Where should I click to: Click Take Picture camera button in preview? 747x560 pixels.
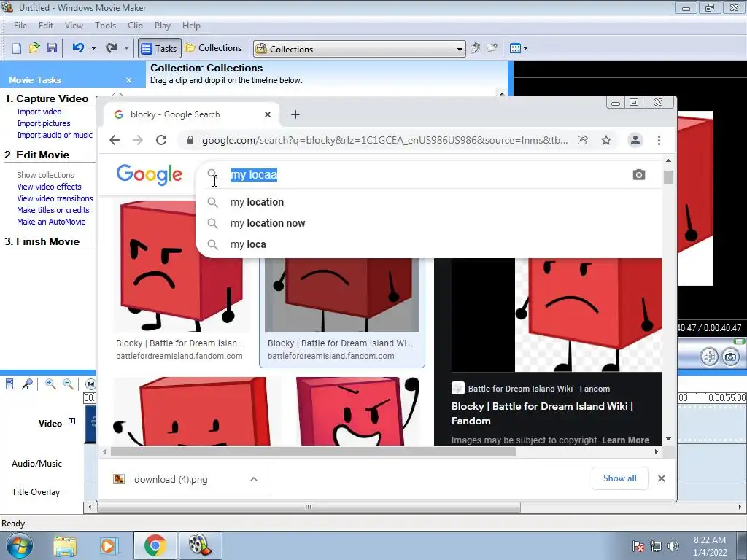pyautogui.click(x=730, y=356)
